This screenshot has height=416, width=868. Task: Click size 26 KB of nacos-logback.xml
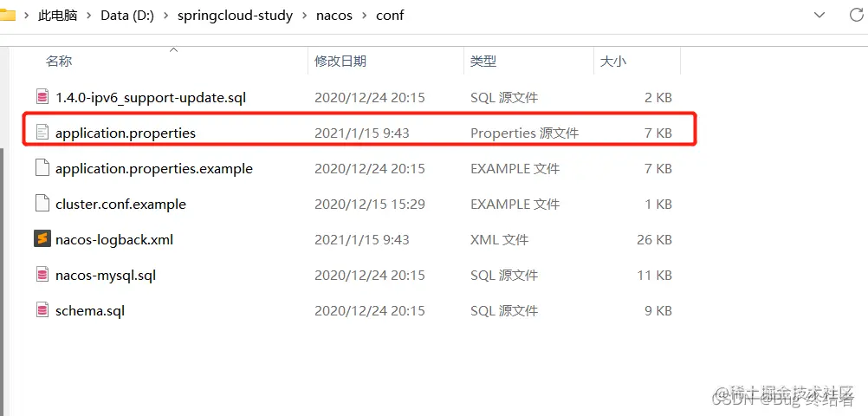(x=654, y=239)
